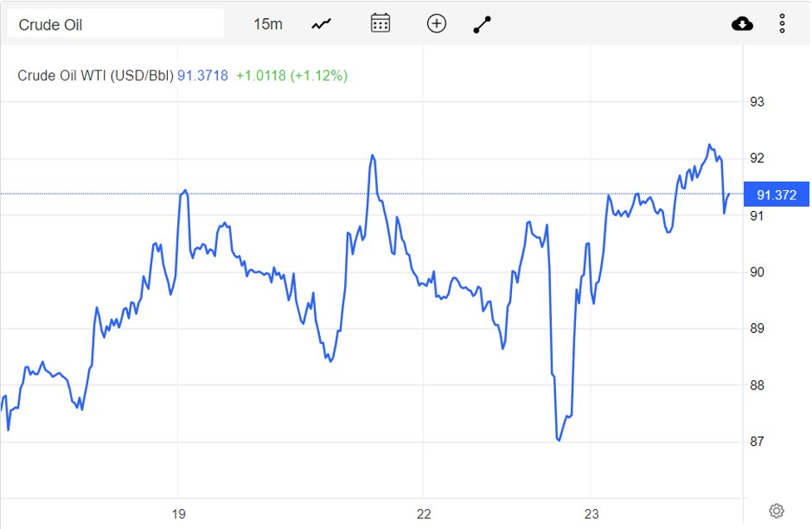Select date marker 23 on time axis

click(590, 514)
